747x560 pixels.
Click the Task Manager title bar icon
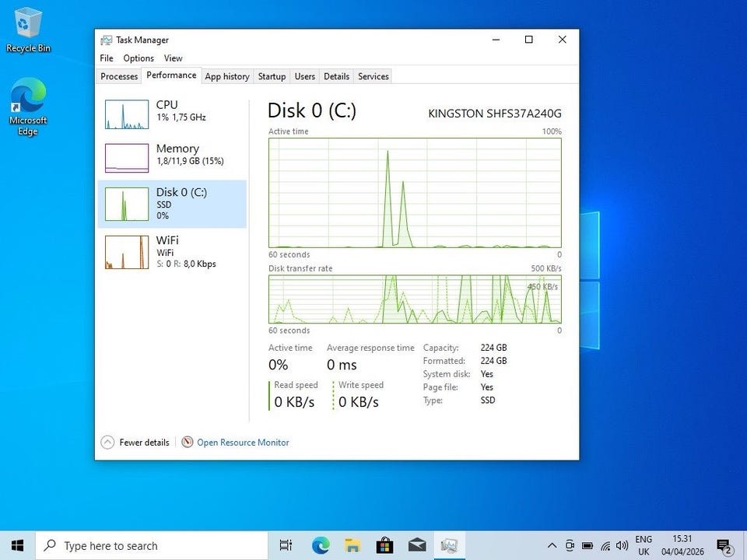coord(107,40)
